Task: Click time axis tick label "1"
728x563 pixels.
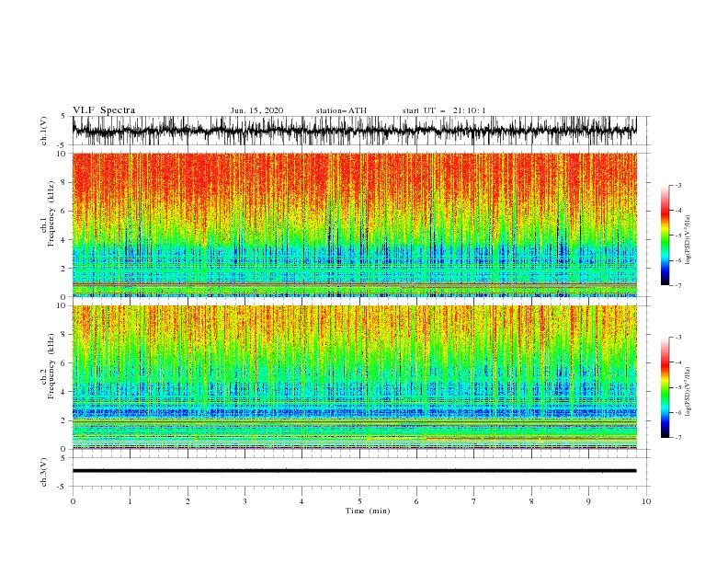Action: (130, 501)
